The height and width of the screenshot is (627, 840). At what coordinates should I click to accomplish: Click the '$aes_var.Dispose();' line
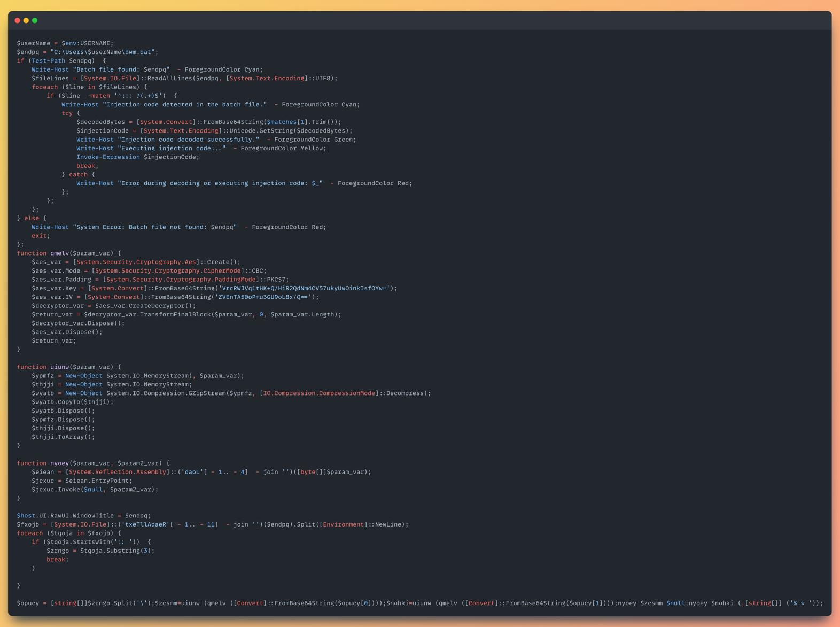(x=67, y=332)
